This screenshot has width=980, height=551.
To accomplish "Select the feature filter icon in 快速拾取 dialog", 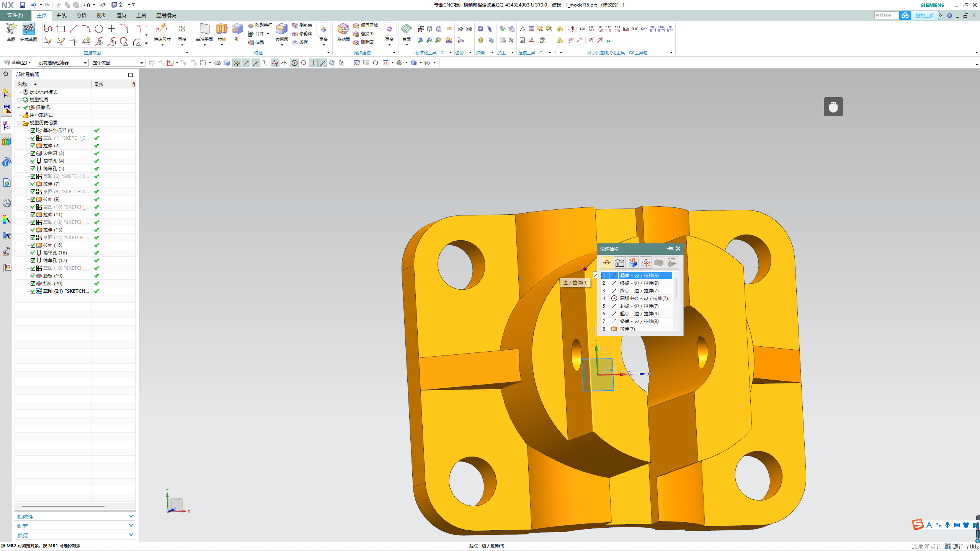I will click(x=633, y=262).
